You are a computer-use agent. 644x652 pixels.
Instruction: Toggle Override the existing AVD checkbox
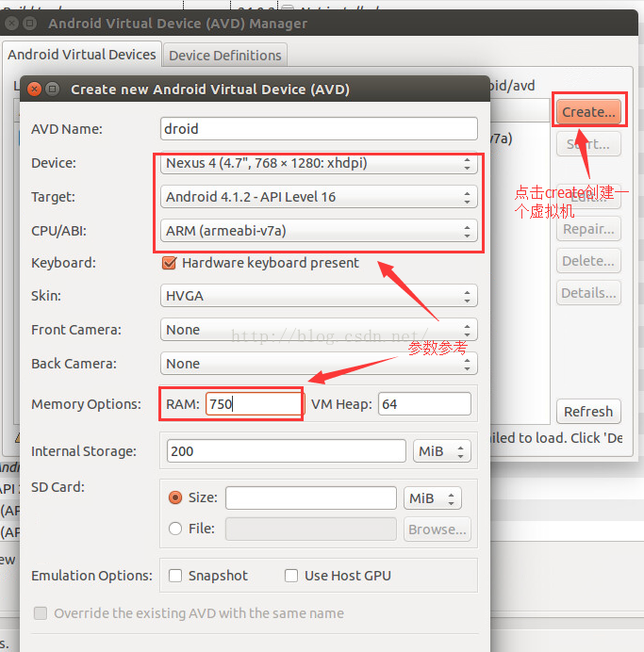tap(41, 613)
